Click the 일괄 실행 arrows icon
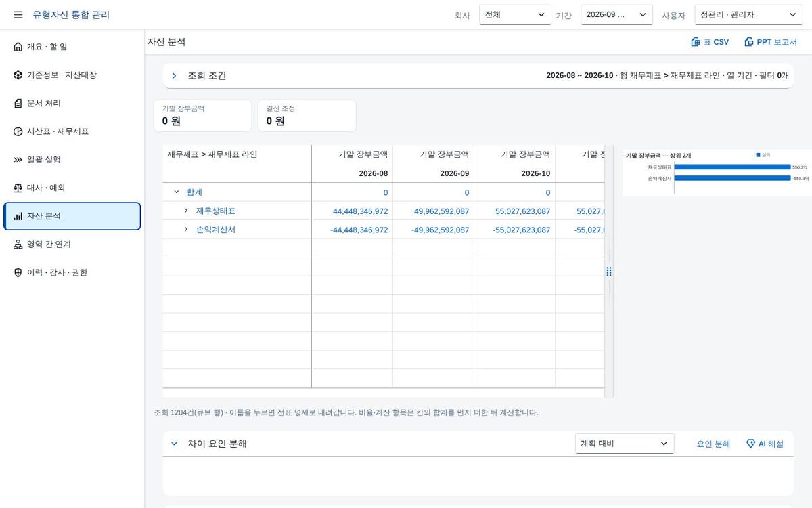 pos(18,160)
